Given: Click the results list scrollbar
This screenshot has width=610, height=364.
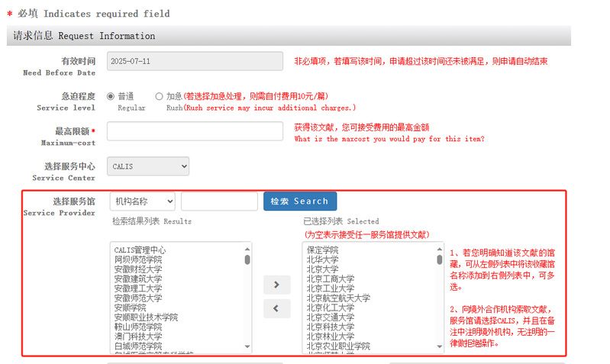Looking at the screenshot, I should (x=247, y=298).
